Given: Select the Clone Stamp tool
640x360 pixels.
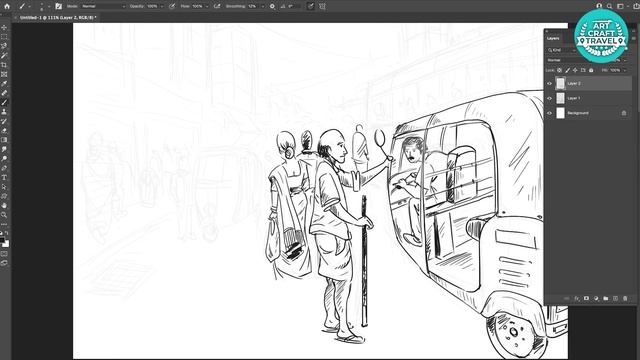Looking at the screenshot, I should tap(4, 112).
